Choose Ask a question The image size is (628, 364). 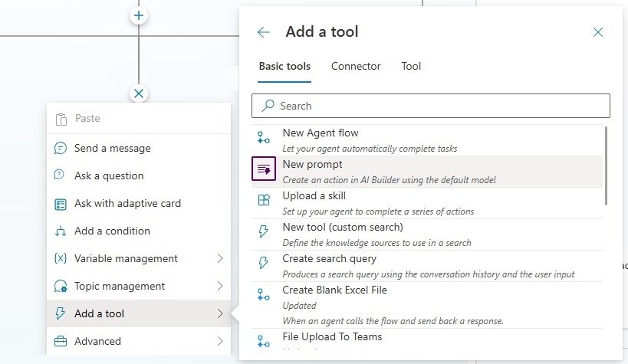(x=139, y=175)
